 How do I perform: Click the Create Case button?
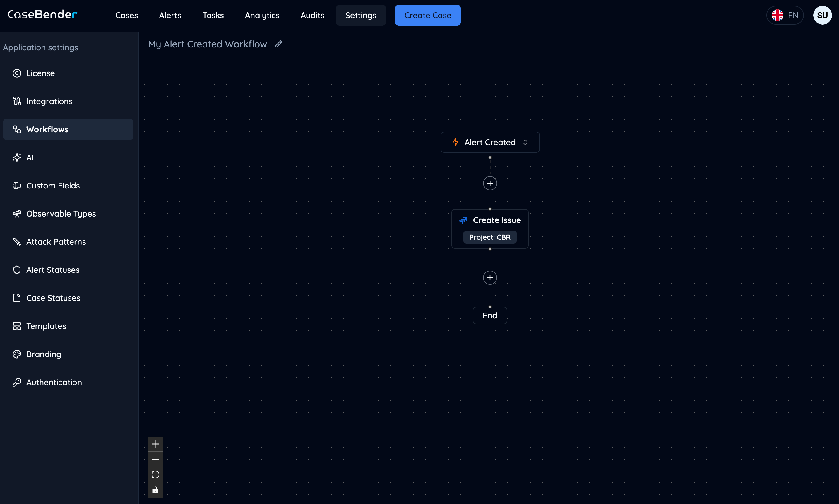(427, 15)
